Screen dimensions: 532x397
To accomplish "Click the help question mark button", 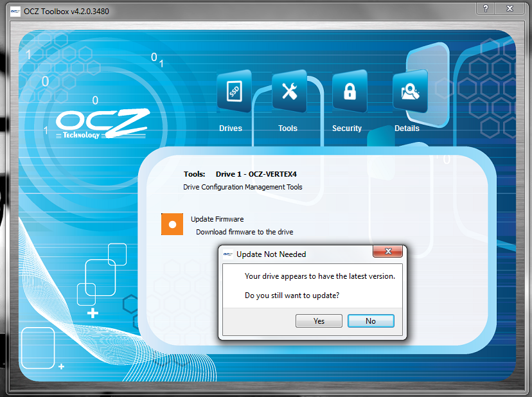I will 486,8.
